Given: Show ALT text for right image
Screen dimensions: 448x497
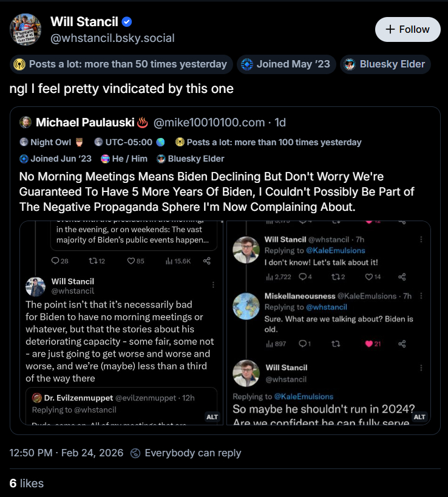Looking at the screenshot, I should (419, 417).
